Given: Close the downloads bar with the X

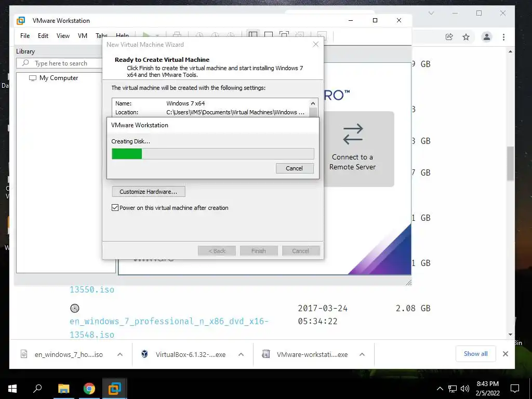Looking at the screenshot, I should 505,354.
